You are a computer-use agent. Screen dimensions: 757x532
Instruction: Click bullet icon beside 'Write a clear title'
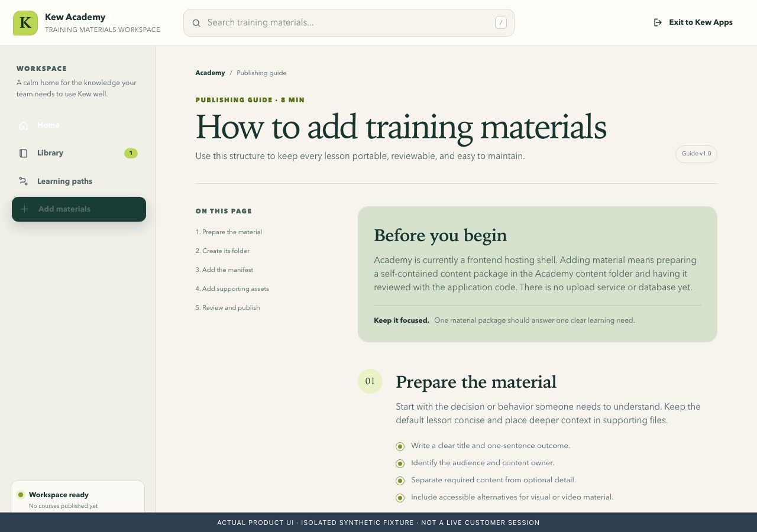point(400,446)
